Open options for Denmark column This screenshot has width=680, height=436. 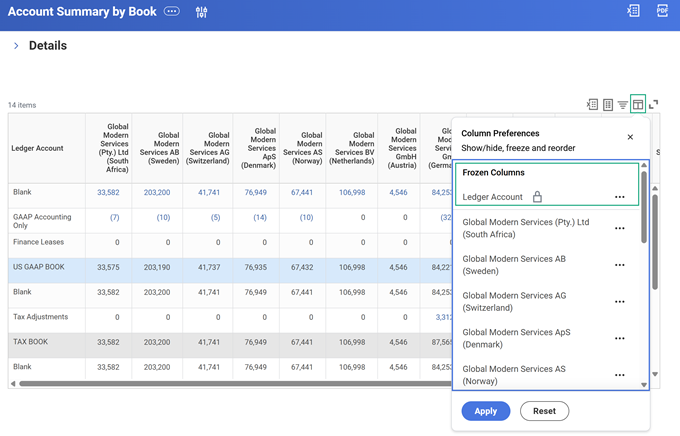tap(620, 338)
